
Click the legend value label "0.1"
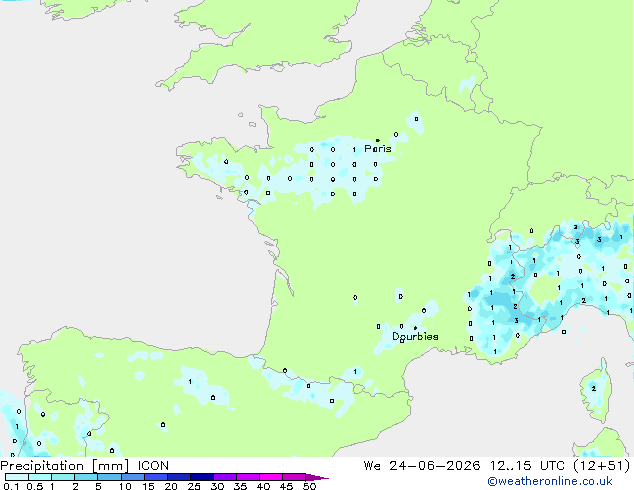[x=11, y=486]
